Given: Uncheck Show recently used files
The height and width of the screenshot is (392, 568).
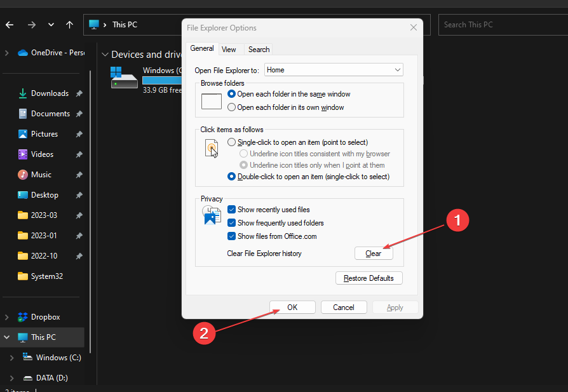Looking at the screenshot, I should 231,210.
